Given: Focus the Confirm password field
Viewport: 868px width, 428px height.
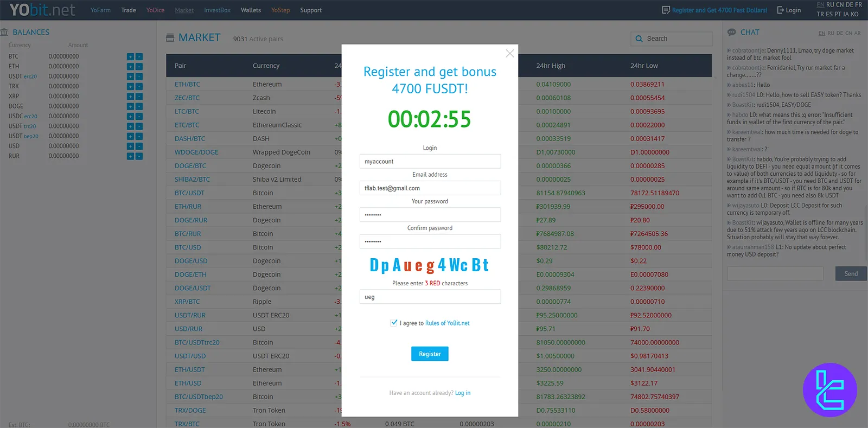Looking at the screenshot, I should pyautogui.click(x=430, y=241).
